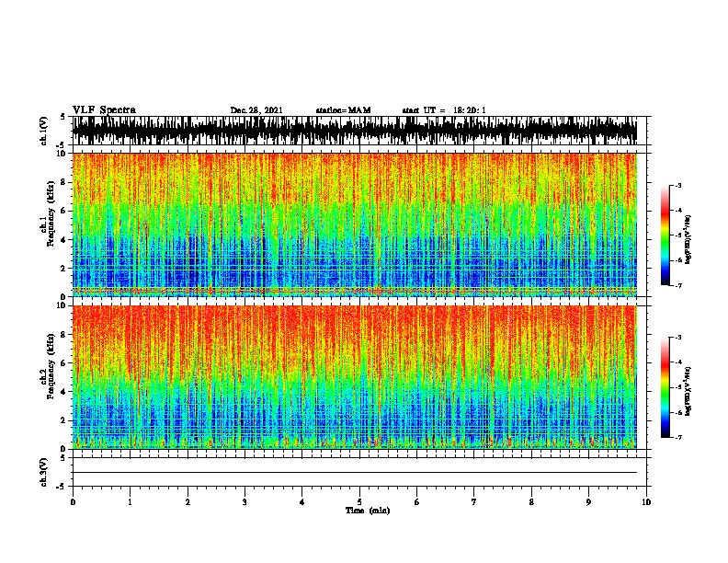The height and width of the screenshot is (563, 728).
Task: Click the '-3' label on ch.1 color bar
Action: (678, 185)
